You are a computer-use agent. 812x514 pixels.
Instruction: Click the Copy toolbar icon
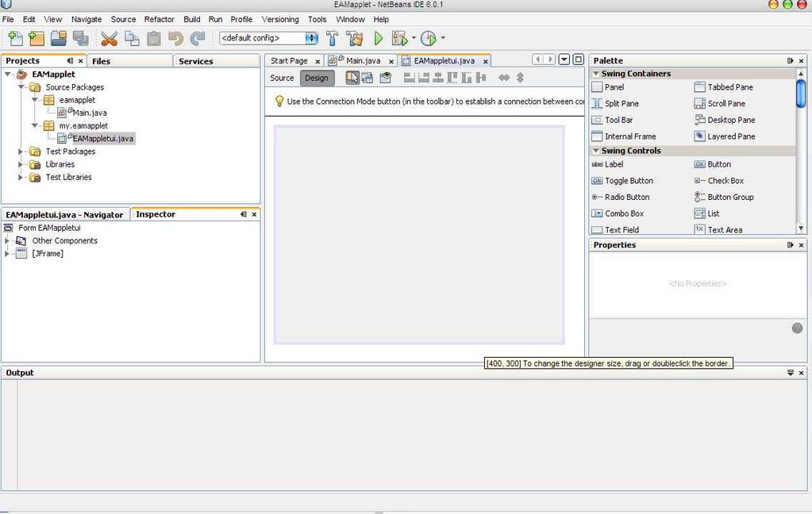(132, 38)
